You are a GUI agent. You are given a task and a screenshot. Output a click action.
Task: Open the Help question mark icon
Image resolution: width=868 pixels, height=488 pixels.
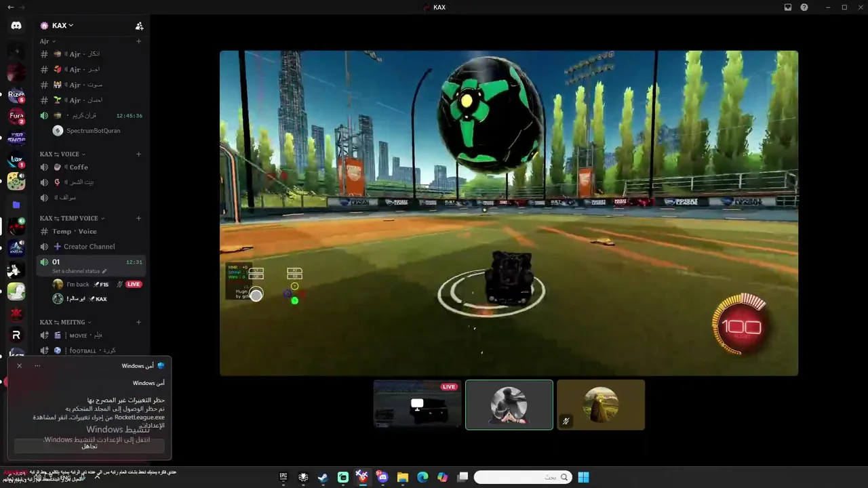click(x=804, y=7)
